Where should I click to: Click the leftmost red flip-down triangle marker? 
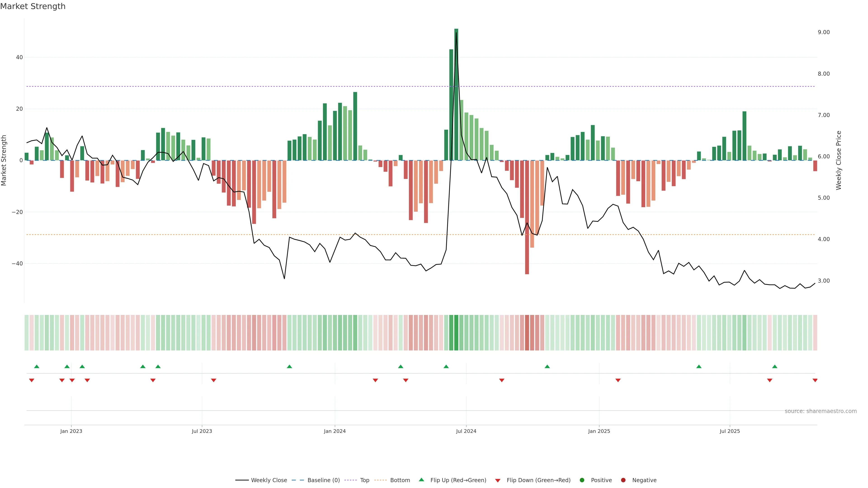click(x=32, y=380)
